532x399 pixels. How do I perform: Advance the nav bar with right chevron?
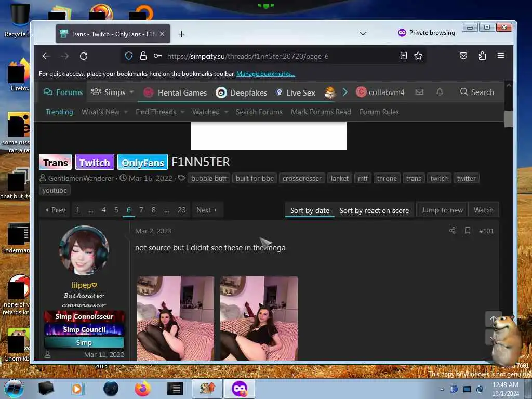(x=345, y=92)
